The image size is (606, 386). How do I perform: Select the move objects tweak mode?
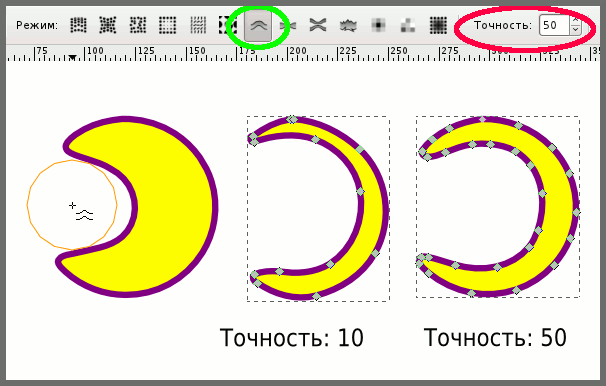78,26
